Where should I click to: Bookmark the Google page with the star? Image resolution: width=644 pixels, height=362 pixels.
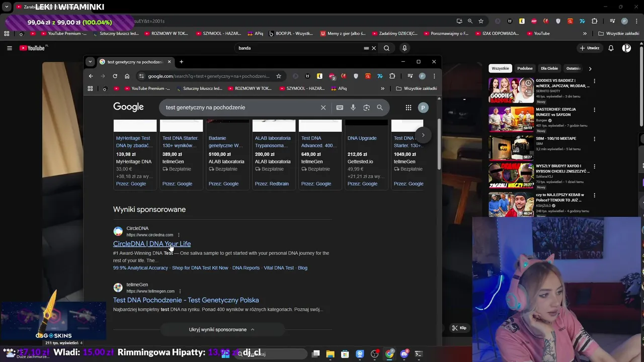pyautogui.click(x=279, y=76)
